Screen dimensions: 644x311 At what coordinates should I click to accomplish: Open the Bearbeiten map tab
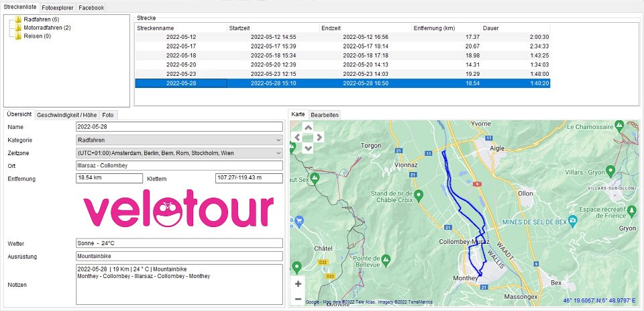pos(325,115)
